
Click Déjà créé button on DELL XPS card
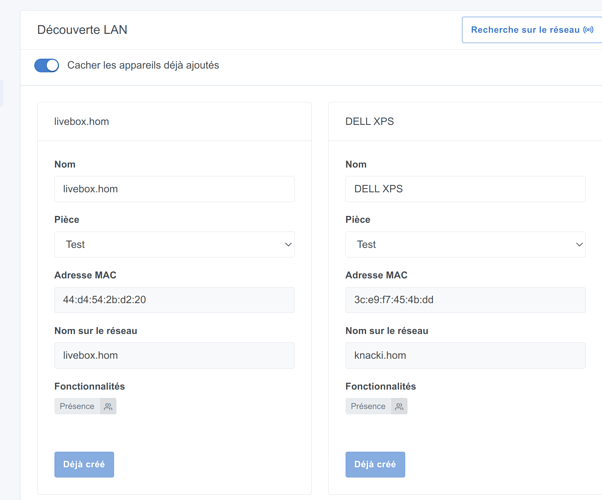pyautogui.click(x=375, y=464)
